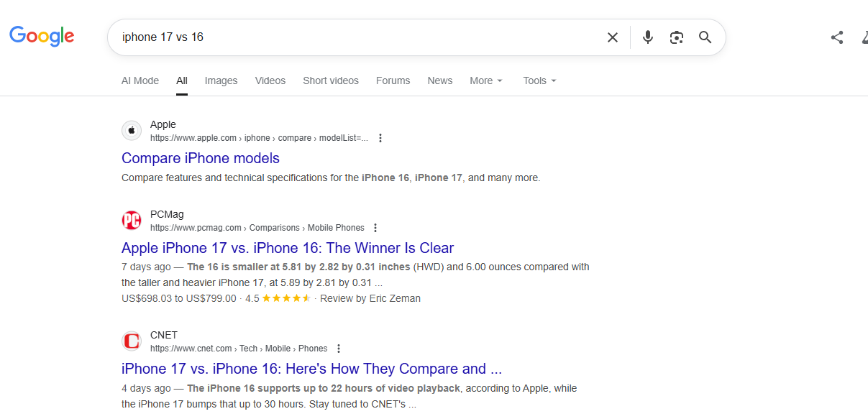
Task: Clear the search query with X icon
Action: tap(613, 37)
